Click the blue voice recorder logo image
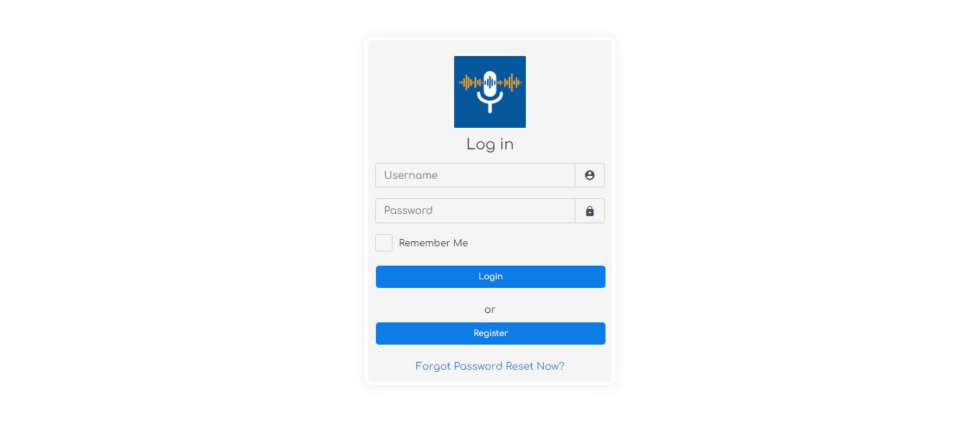This screenshot has height=443, width=980. 490,92
